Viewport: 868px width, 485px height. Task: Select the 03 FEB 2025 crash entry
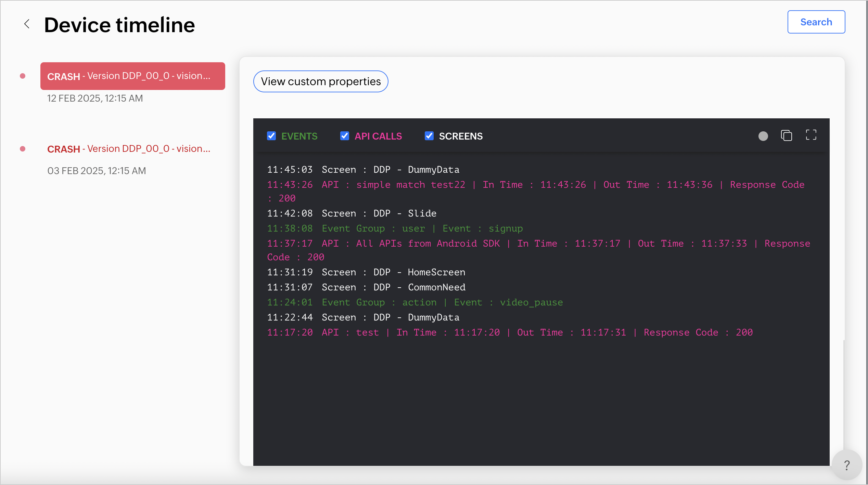point(129,149)
